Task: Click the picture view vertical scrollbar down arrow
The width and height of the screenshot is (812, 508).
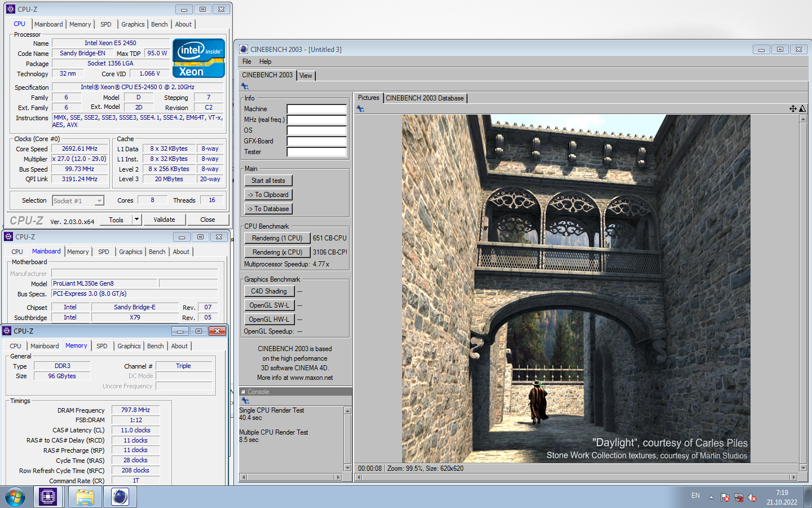Action: pos(803,468)
